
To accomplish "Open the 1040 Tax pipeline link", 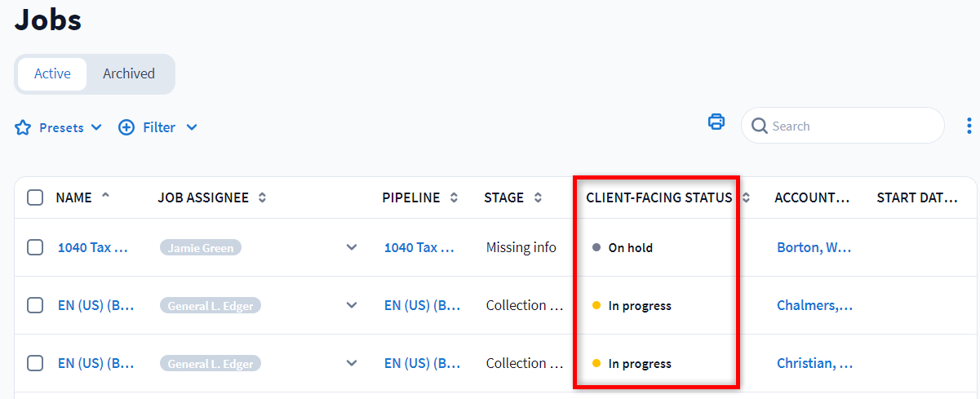I will [x=419, y=247].
